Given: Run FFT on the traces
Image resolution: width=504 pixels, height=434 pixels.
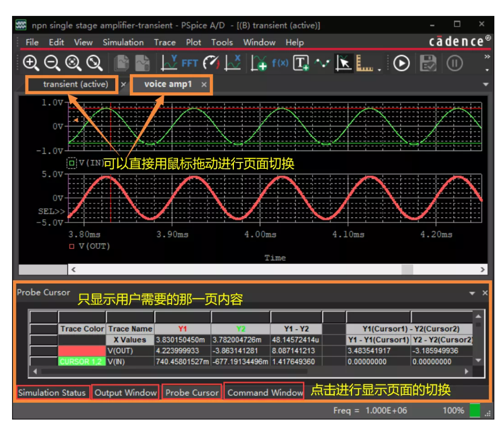Looking at the screenshot, I should [x=190, y=63].
